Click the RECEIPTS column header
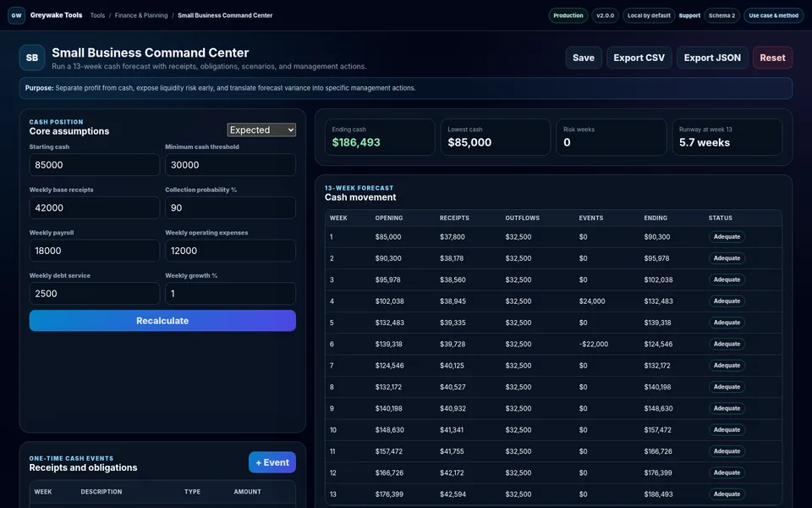Screen dimensions: 812x508 454,218
